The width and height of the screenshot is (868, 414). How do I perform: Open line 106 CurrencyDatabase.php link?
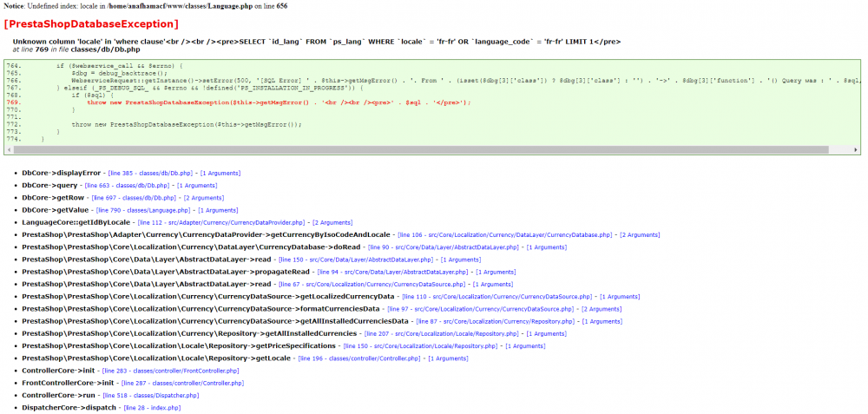pyautogui.click(x=505, y=234)
